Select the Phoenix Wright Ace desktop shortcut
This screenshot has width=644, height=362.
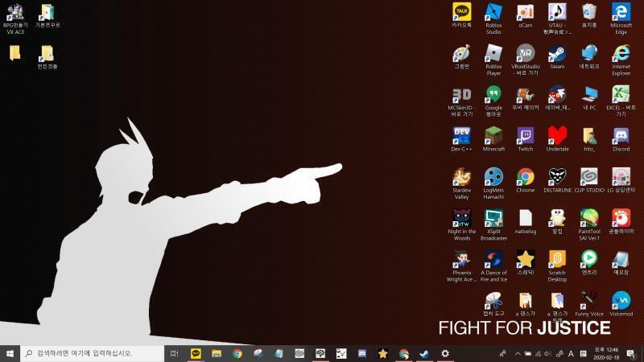[461, 266]
